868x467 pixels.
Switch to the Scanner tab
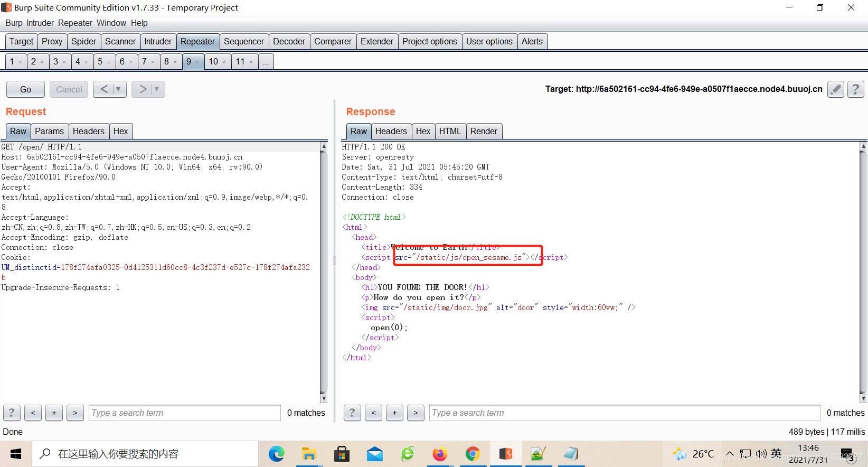120,41
